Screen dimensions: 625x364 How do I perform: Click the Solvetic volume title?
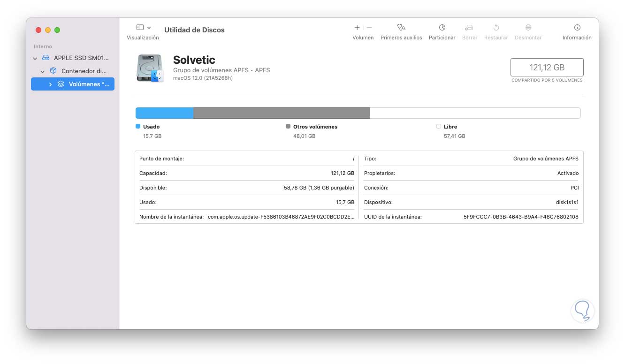(x=194, y=60)
